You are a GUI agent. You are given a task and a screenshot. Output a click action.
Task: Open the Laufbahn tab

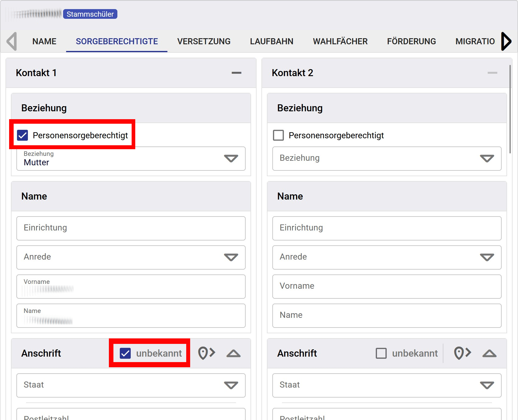(271, 41)
